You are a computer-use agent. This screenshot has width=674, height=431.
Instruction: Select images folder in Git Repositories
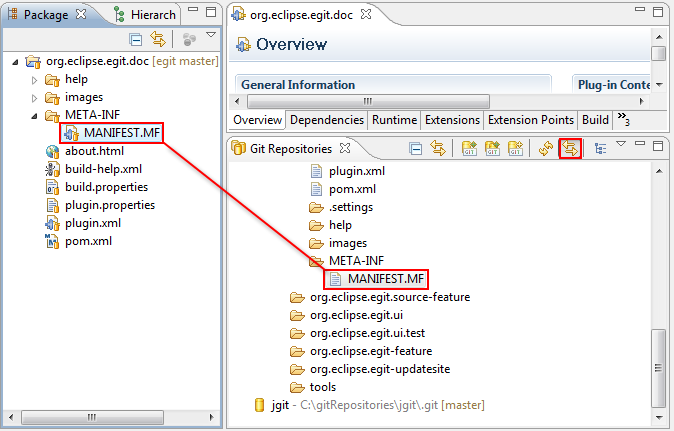pos(348,244)
